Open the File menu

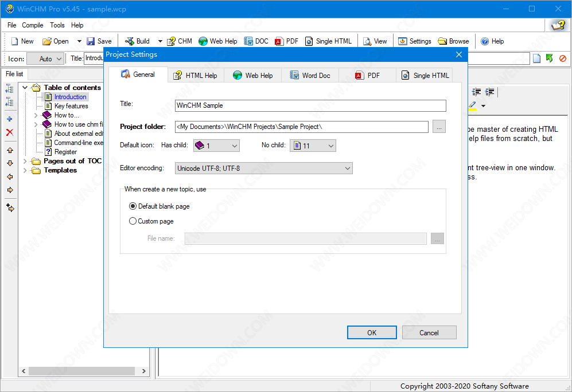11,25
